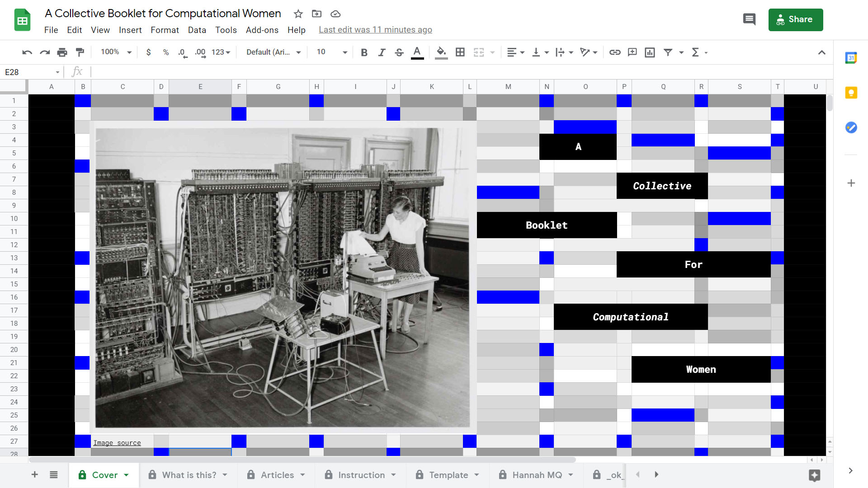Choose a text color from the swatch

pyautogui.click(x=417, y=52)
